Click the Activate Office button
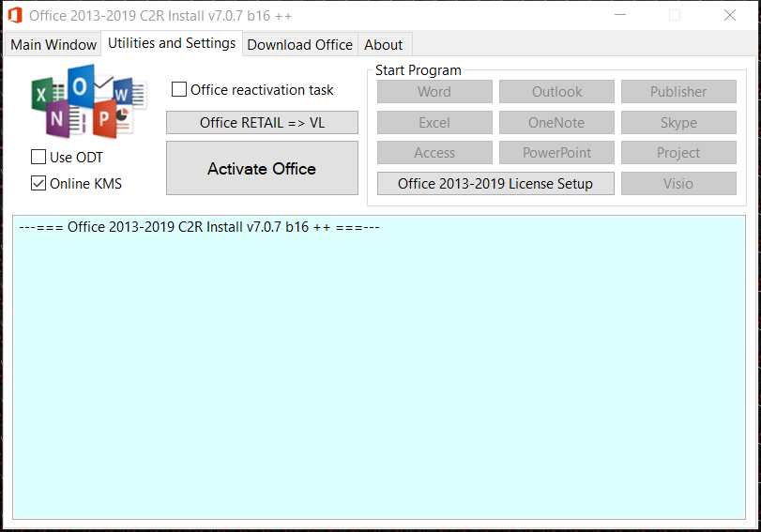This screenshot has height=532, width=761. point(262,168)
